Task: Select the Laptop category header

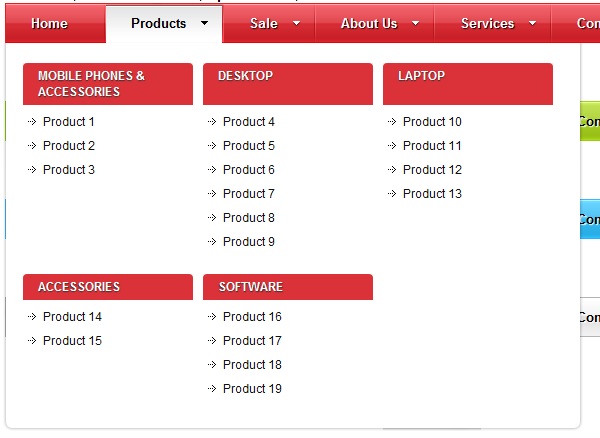Action: pos(421,76)
